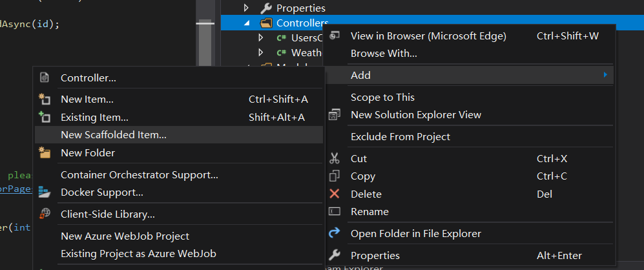Choose Existing Project as Azure WebJob

pyautogui.click(x=179, y=254)
